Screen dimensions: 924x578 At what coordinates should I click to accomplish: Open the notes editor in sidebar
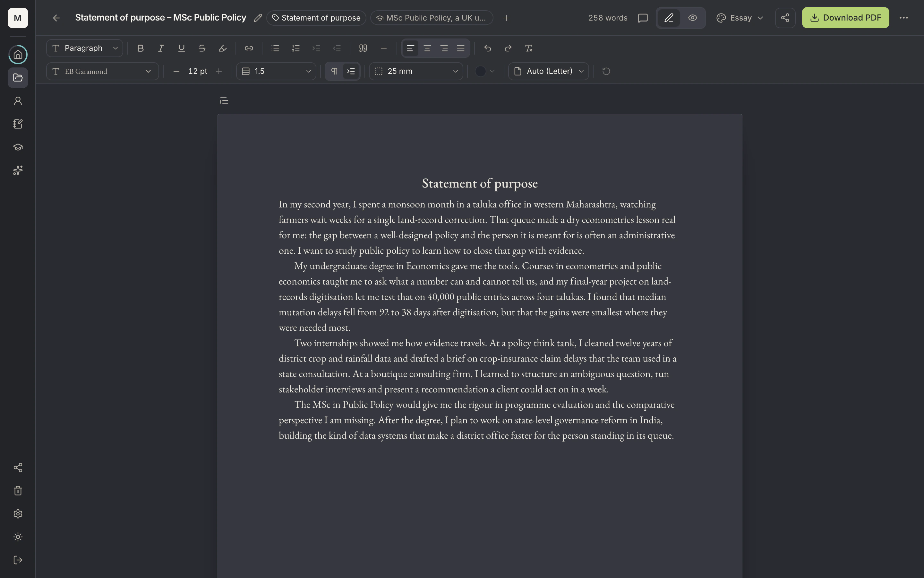[18, 124]
